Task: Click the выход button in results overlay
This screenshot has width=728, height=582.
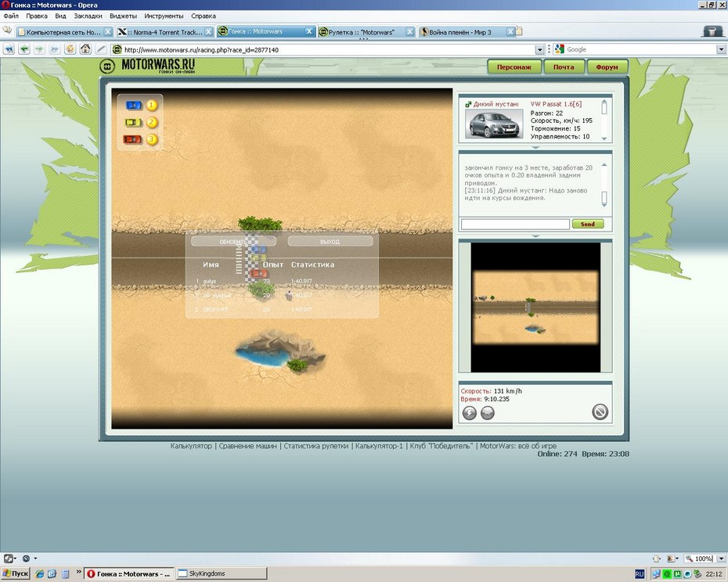Action: [x=330, y=242]
